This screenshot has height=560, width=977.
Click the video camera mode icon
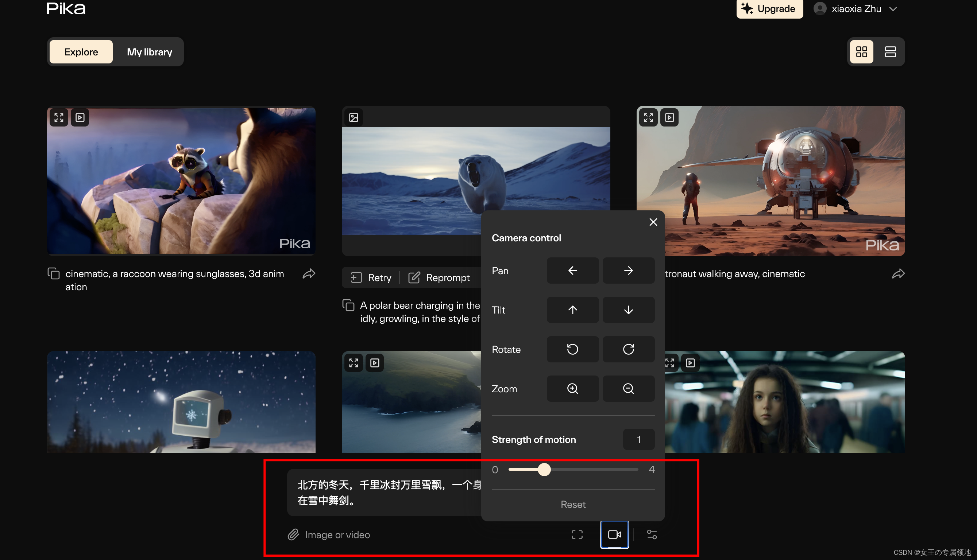tap(614, 534)
